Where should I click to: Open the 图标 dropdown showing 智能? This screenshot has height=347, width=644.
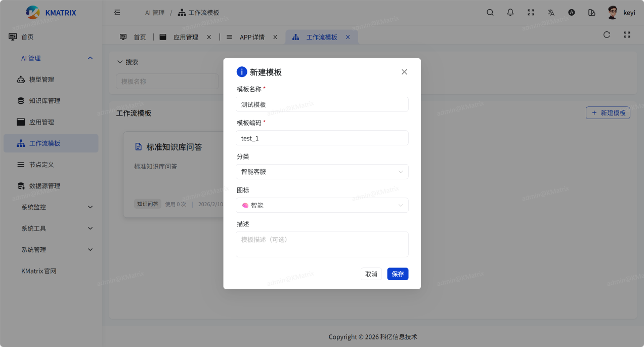pyautogui.click(x=322, y=205)
